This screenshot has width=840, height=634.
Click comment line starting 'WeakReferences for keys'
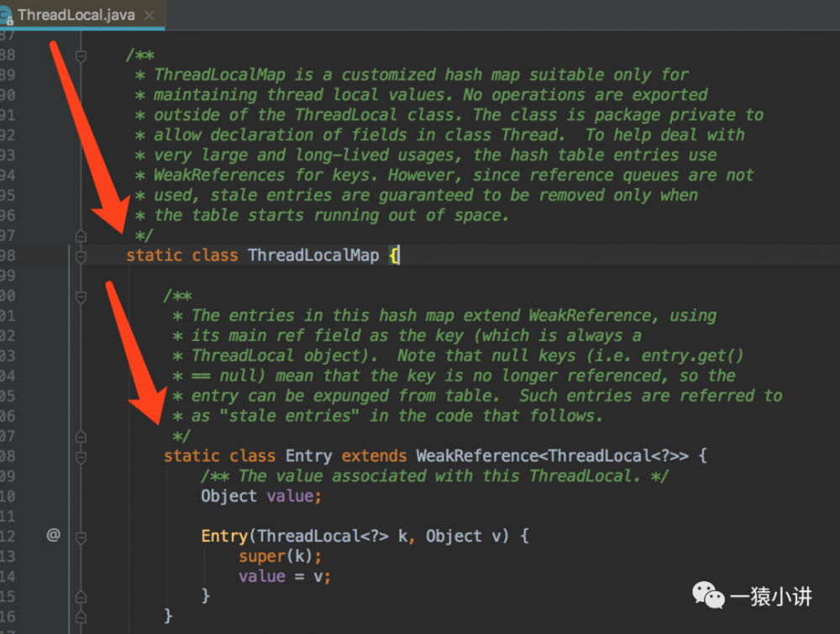[454, 176]
